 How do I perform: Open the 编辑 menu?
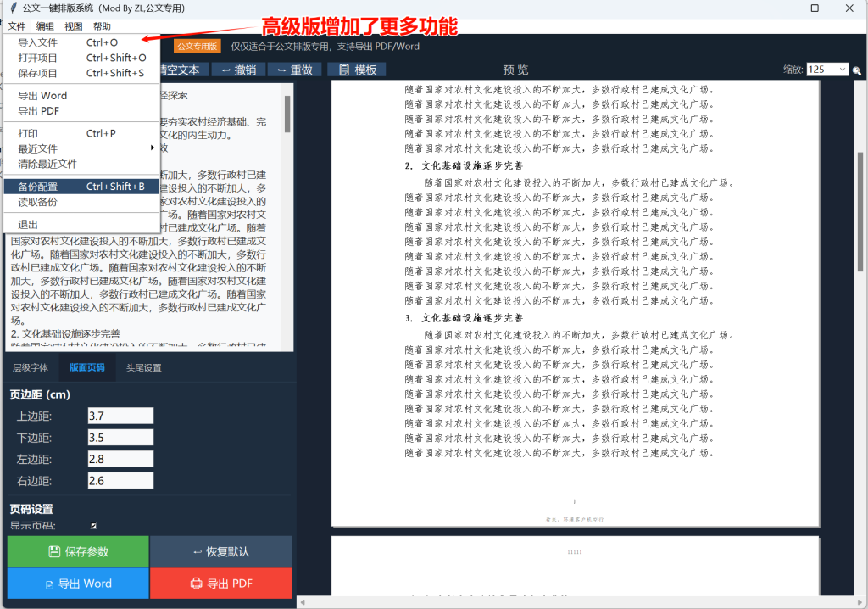[45, 26]
